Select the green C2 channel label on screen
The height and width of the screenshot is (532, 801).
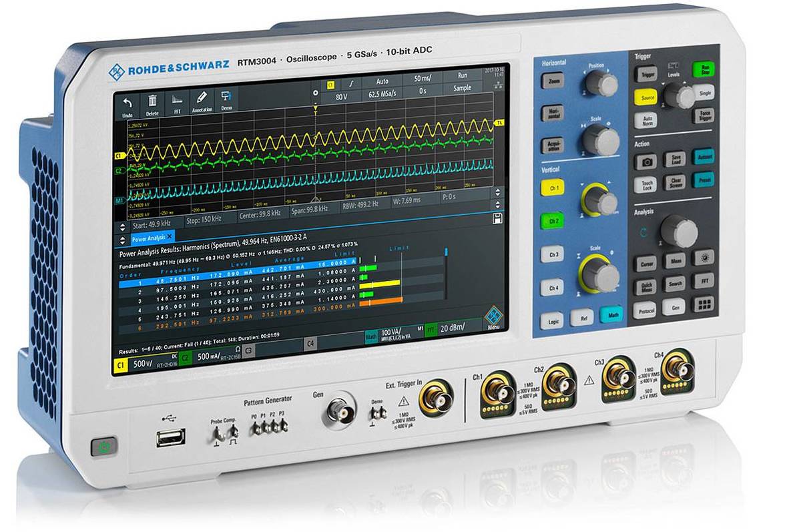[186, 358]
